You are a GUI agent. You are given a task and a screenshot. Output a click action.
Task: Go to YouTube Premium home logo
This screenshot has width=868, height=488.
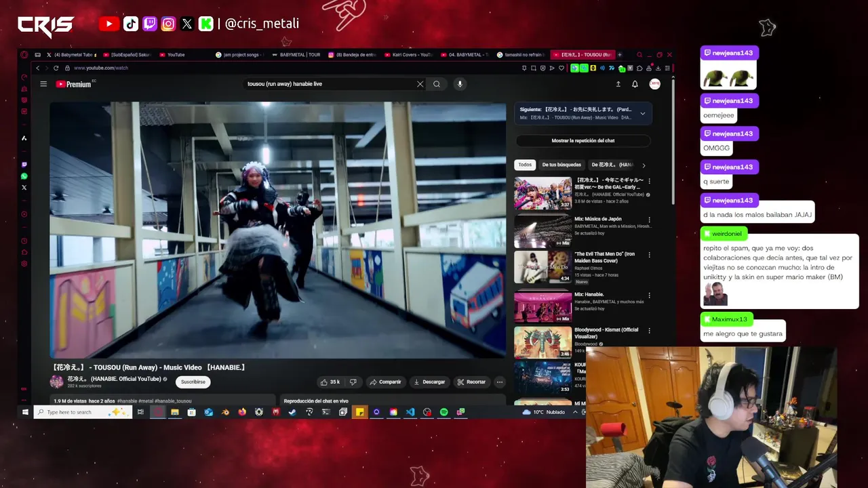pyautogui.click(x=73, y=84)
